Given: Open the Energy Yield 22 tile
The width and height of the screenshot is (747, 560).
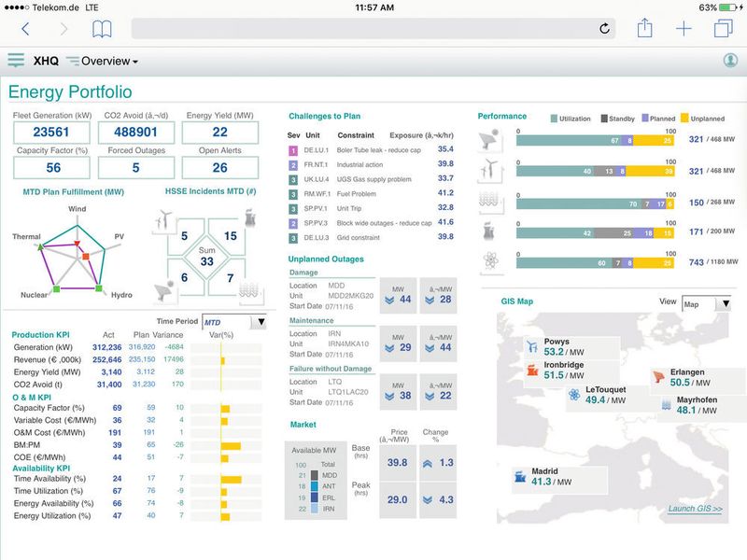Looking at the screenshot, I should coord(220,132).
